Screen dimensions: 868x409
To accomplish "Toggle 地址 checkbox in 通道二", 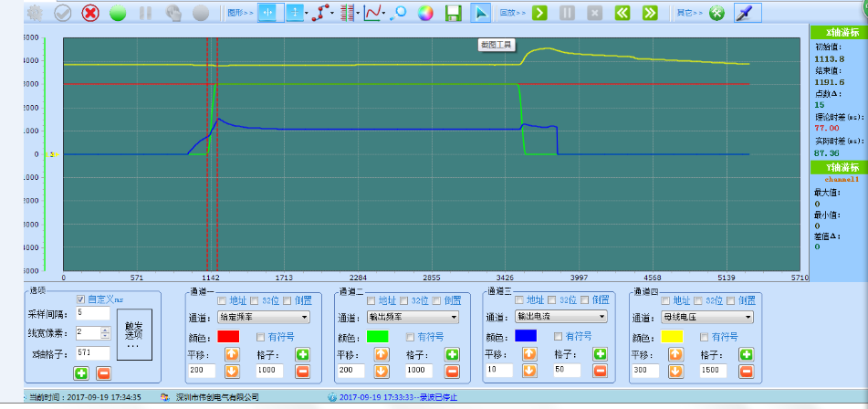I will [x=371, y=300].
